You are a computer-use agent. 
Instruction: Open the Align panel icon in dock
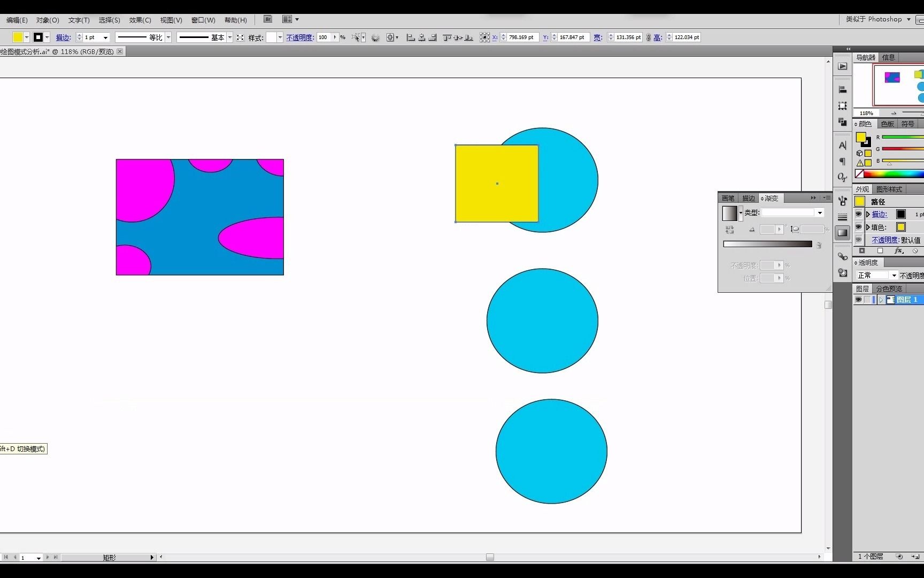(x=843, y=89)
